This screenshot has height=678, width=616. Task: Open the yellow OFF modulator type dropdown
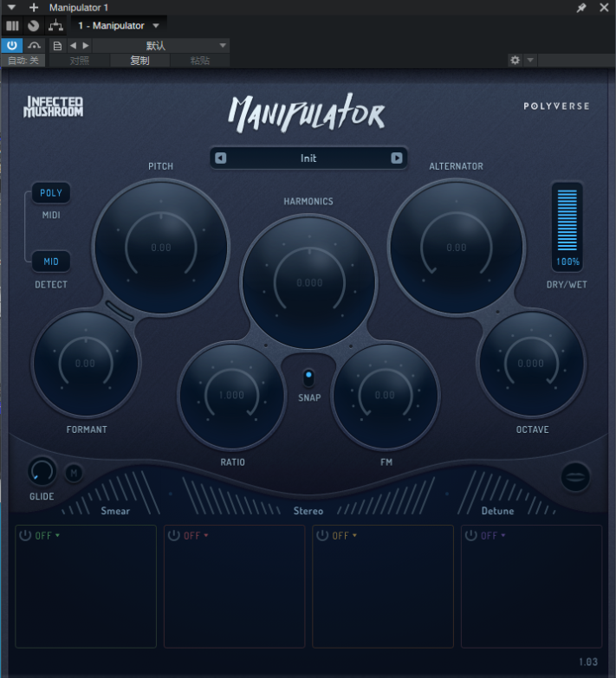[344, 536]
